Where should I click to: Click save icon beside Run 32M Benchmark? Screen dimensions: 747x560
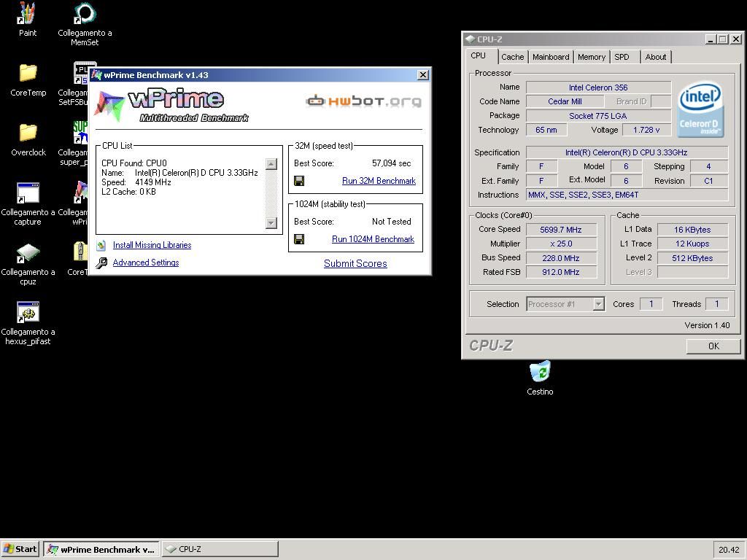tap(299, 181)
